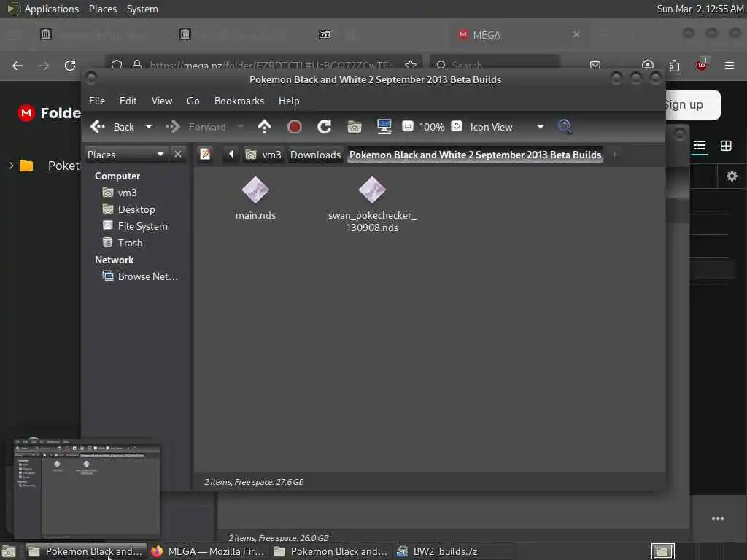Click Sign up on the MEGA page

point(692,104)
